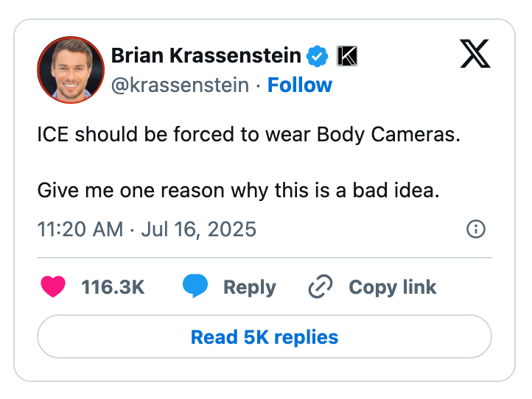Screen dimensions: 532x399
Task: Follow the tweet author
Action: [x=300, y=85]
